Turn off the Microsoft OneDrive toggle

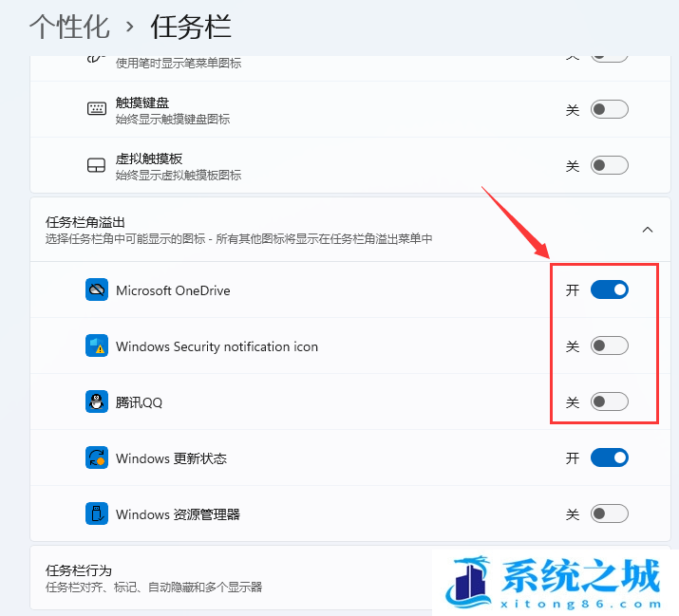(x=610, y=289)
